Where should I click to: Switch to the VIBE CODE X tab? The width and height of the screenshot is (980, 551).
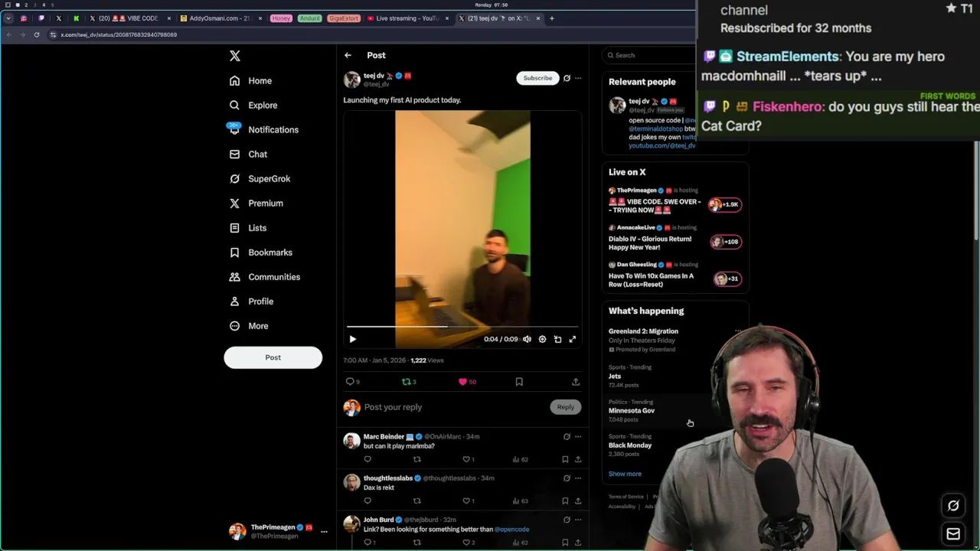pyautogui.click(x=129, y=18)
